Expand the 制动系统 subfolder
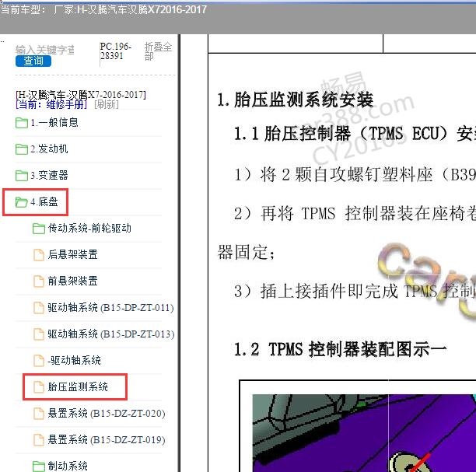The height and width of the screenshot is (472, 476). (x=68, y=466)
